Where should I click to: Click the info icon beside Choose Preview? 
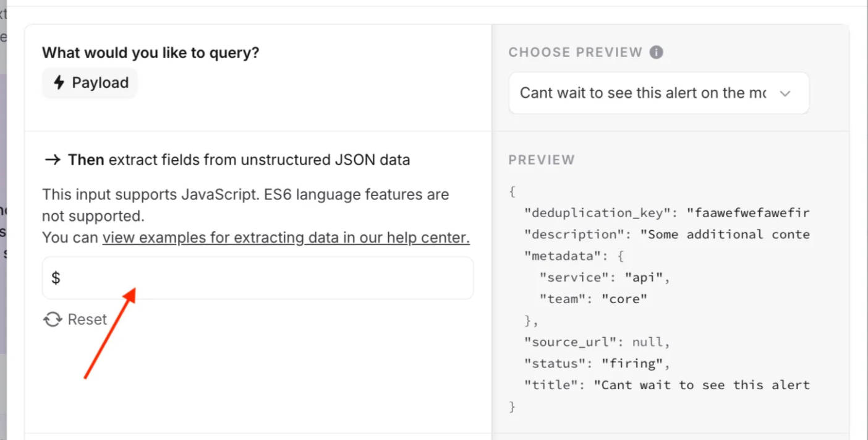point(657,53)
